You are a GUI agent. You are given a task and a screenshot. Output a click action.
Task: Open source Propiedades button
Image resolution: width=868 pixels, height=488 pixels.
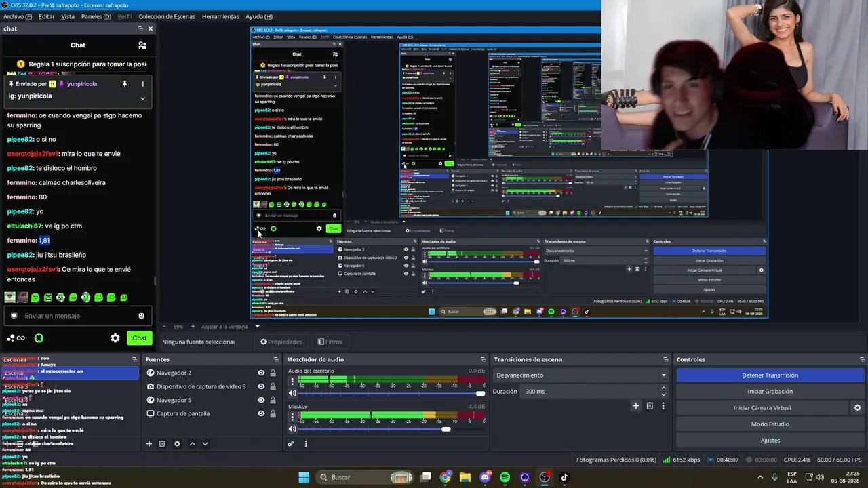[281, 342]
